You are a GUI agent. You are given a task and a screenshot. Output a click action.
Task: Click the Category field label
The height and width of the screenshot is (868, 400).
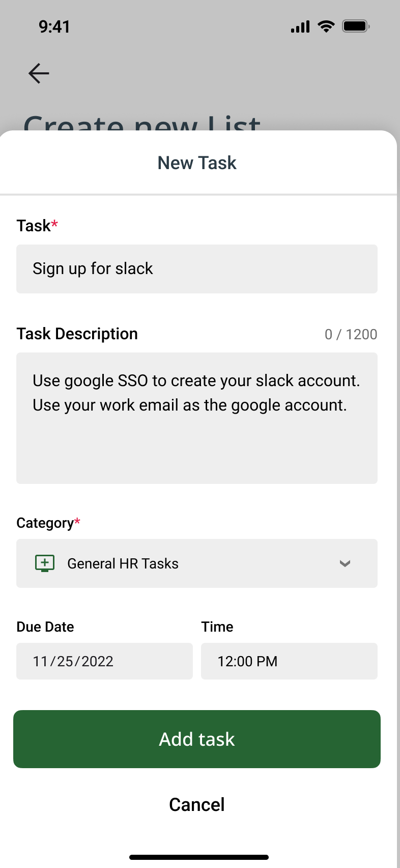coord(46,523)
